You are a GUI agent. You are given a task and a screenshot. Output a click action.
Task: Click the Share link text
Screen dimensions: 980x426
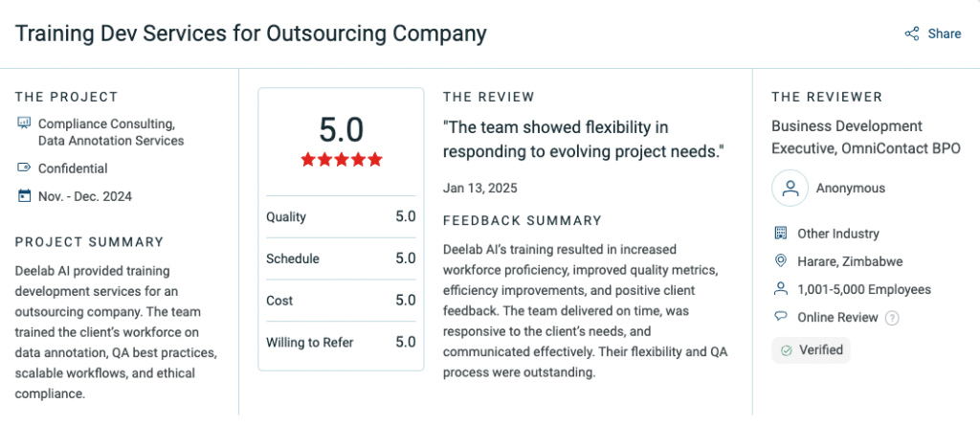click(944, 34)
